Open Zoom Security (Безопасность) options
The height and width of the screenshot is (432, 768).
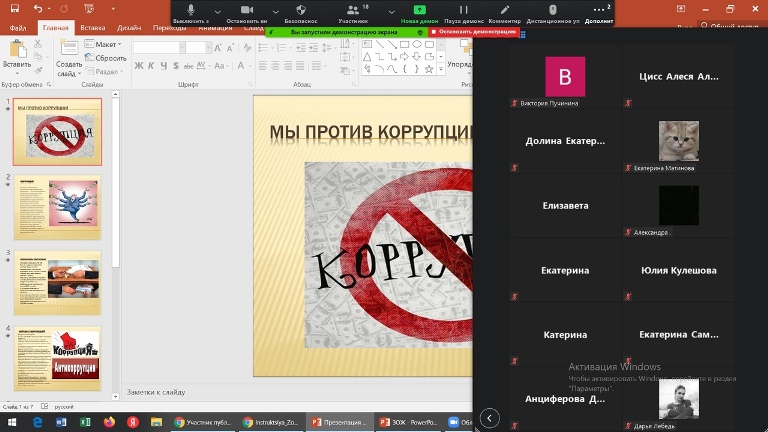tap(301, 11)
